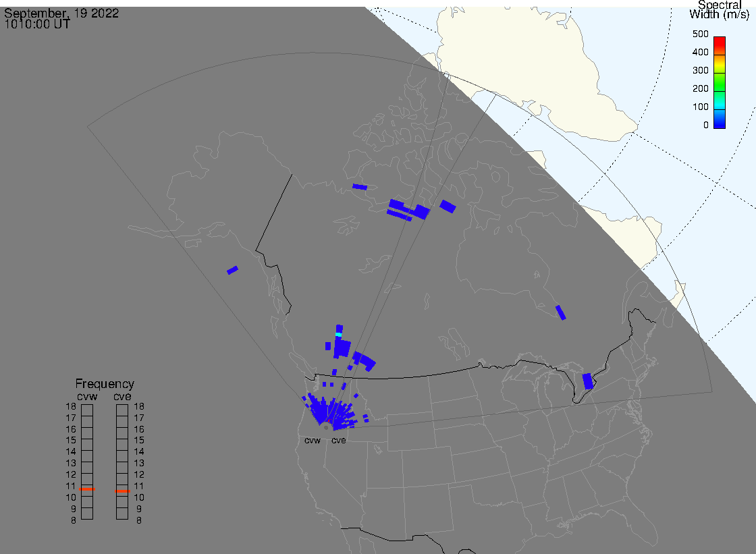The height and width of the screenshot is (554, 756).
Task: Click the gray radar site dot above the cvw and cve labels
Action: click(327, 428)
